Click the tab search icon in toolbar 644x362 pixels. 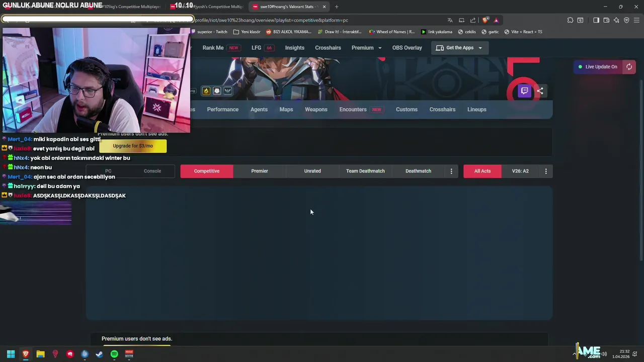(580, 20)
